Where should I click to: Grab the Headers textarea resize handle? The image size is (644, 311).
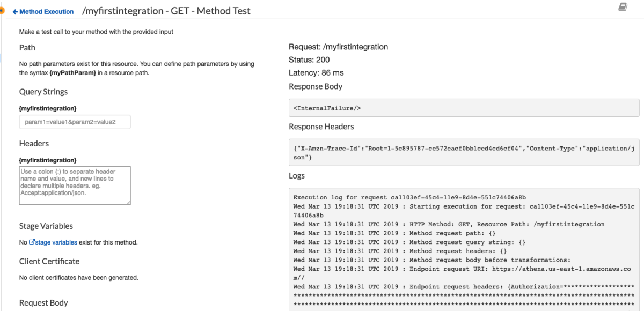coord(128,202)
